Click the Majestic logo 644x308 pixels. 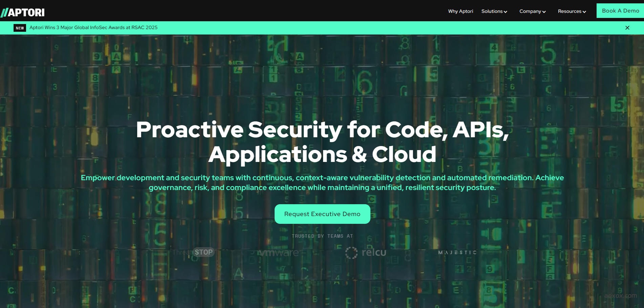pyautogui.click(x=457, y=253)
